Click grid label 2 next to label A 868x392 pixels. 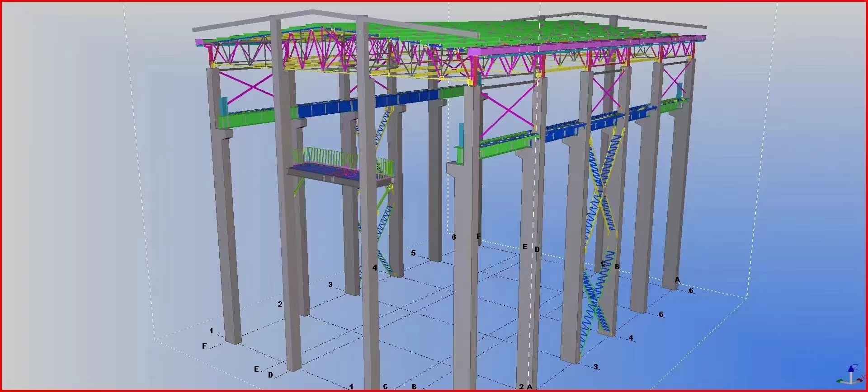pyautogui.click(x=521, y=387)
